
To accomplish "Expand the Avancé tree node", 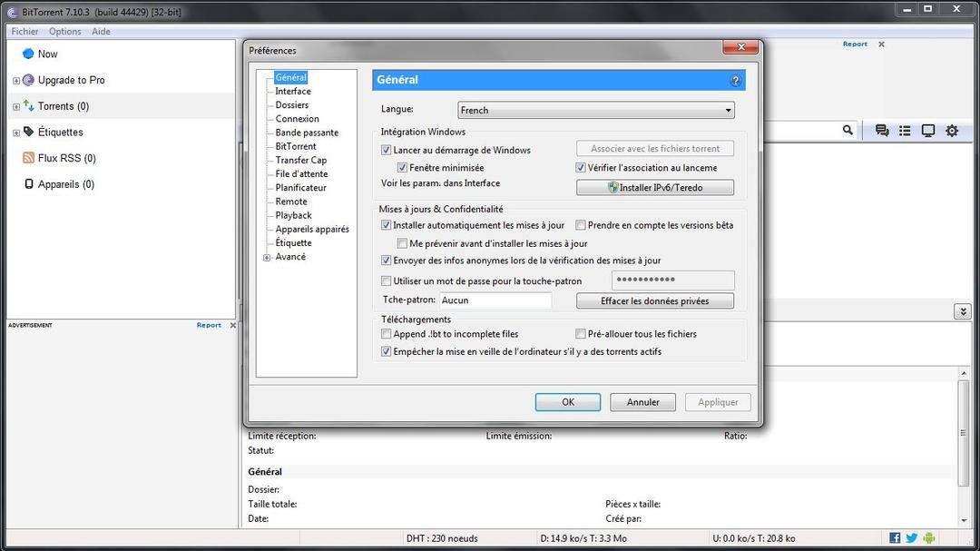I will tap(267, 258).
